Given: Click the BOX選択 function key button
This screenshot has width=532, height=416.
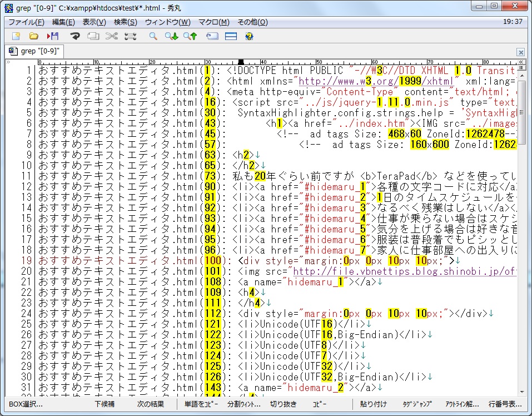Looking at the screenshot, I should coord(26,404).
